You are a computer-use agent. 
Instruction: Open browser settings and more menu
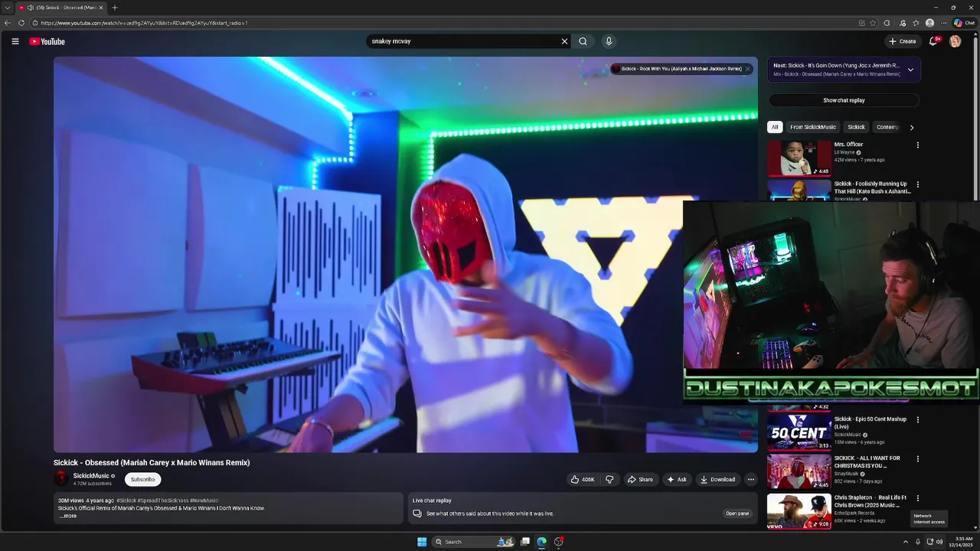tap(944, 23)
